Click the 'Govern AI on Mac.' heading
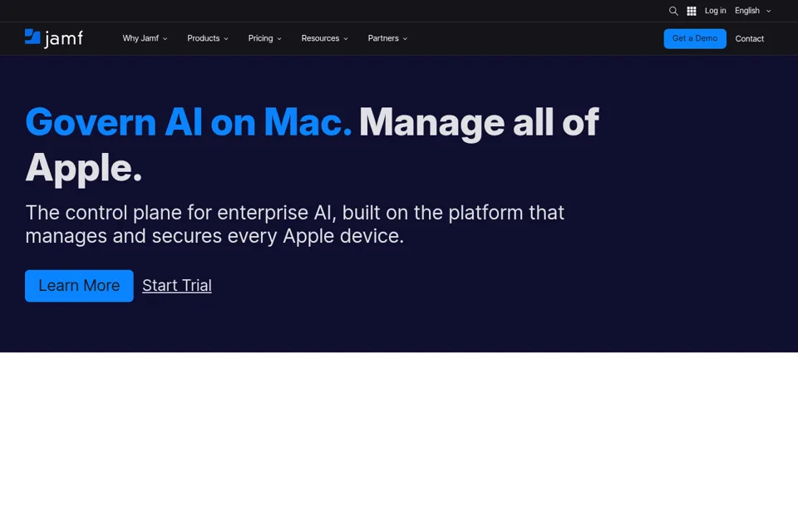This screenshot has width=798, height=532. coord(189,122)
